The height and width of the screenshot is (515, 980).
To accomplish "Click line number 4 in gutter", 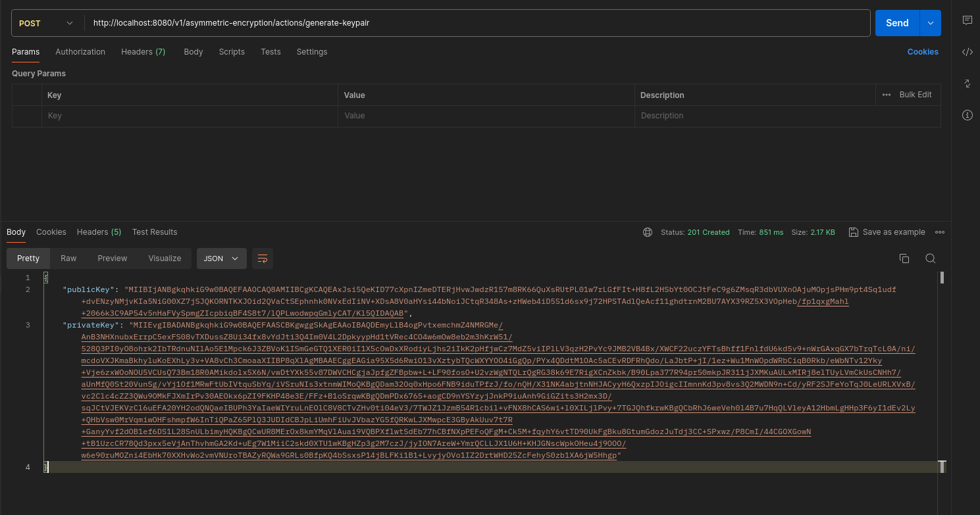I will click(28, 467).
